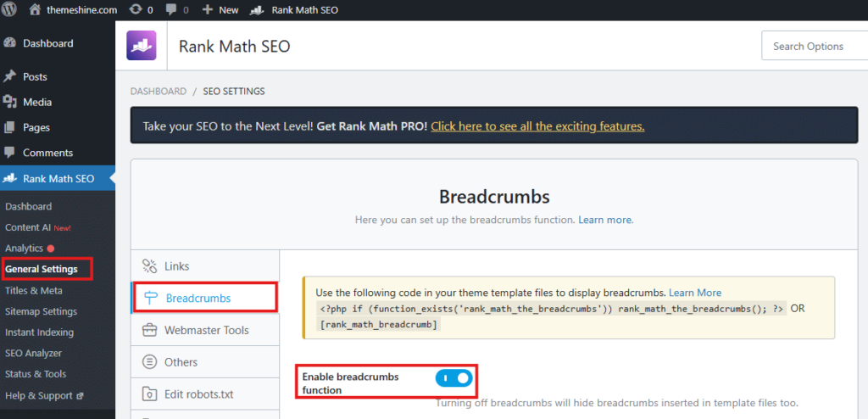Click the Media icon in sidebar

click(9, 102)
